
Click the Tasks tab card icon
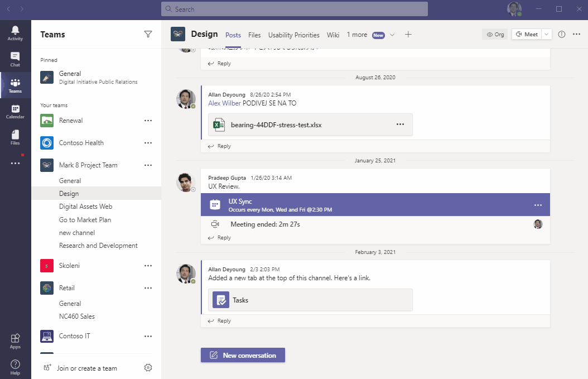pos(221,300)
